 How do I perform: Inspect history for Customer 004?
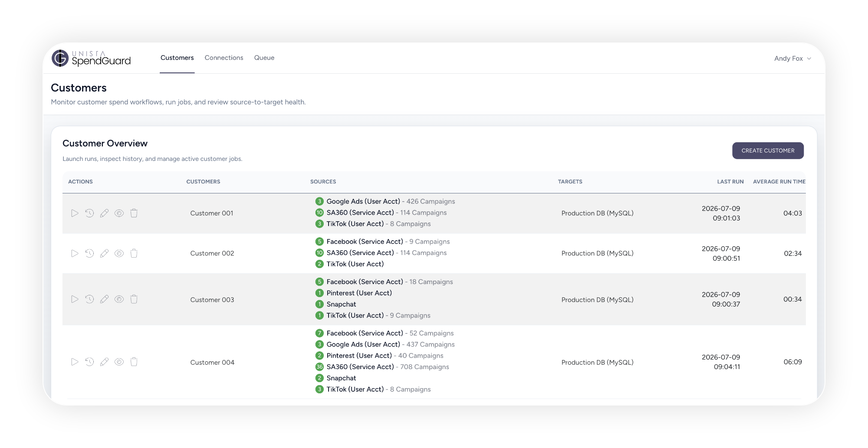pyautogui.click(x=89, y=362)
